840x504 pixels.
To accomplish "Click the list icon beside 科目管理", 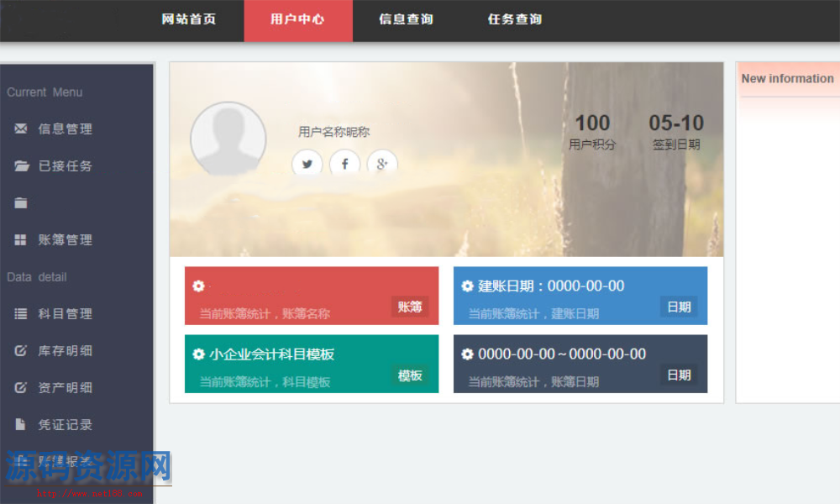I will pos(21,313).
